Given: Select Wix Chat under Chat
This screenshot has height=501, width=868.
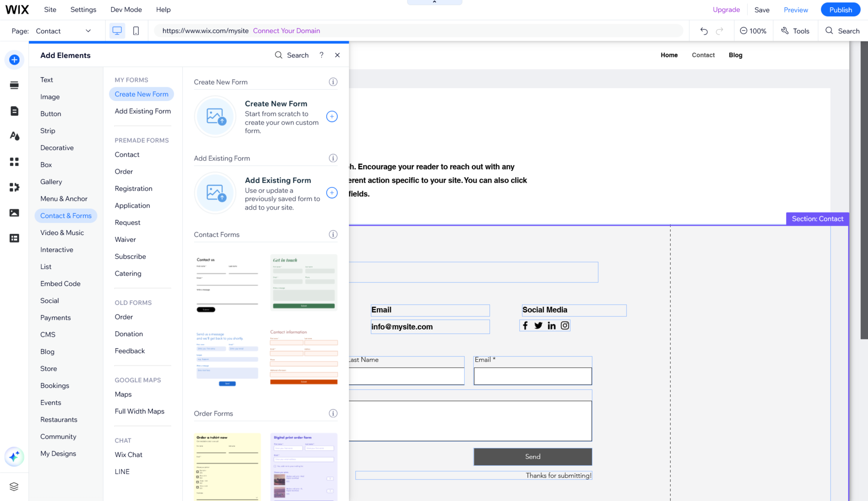Looking at the screenshot, I should point(128,455).
